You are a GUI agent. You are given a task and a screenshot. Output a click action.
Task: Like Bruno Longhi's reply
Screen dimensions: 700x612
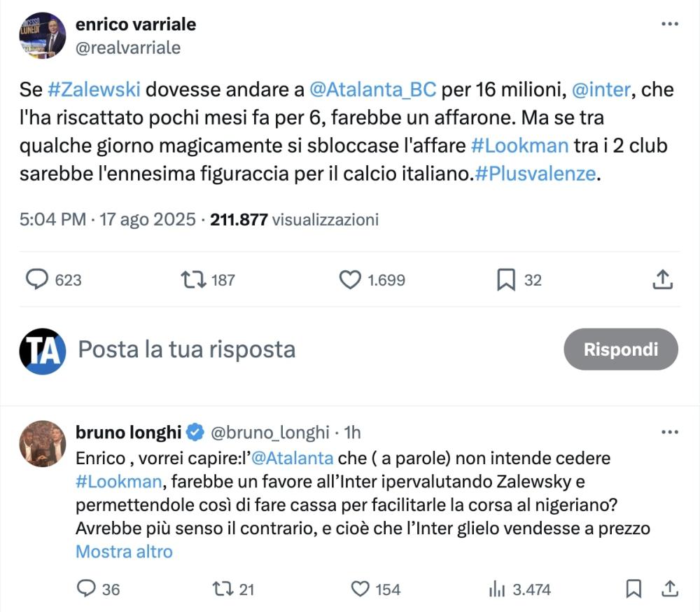(x=359, y=589)
